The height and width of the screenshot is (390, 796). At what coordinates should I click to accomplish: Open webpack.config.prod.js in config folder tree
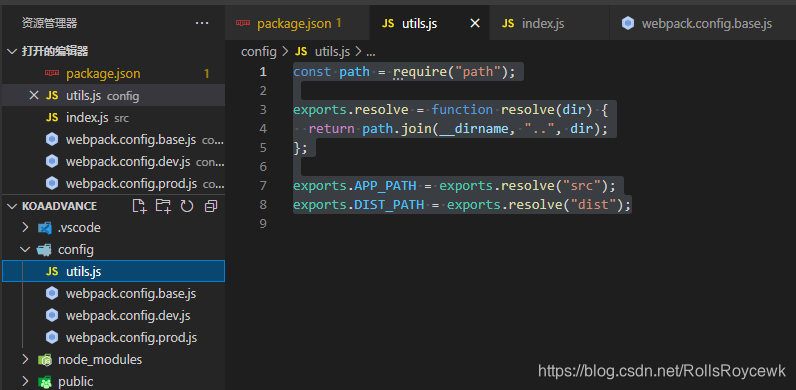coord(114,337)
